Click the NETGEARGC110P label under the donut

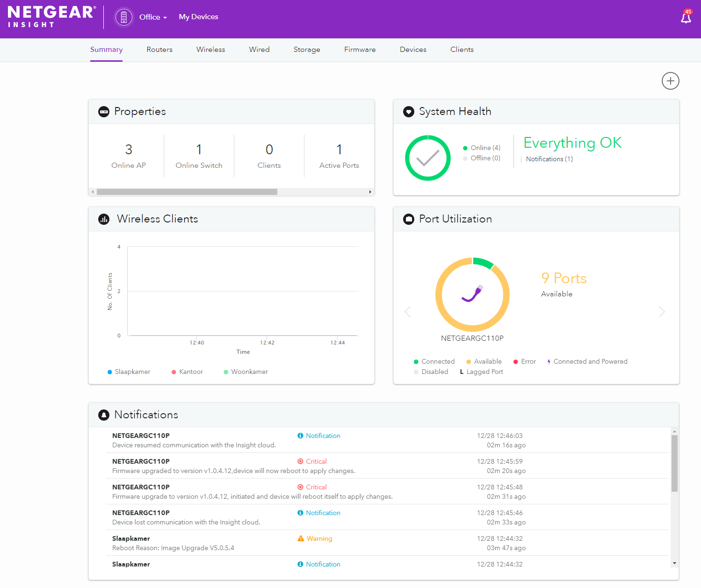pos(472,338)
